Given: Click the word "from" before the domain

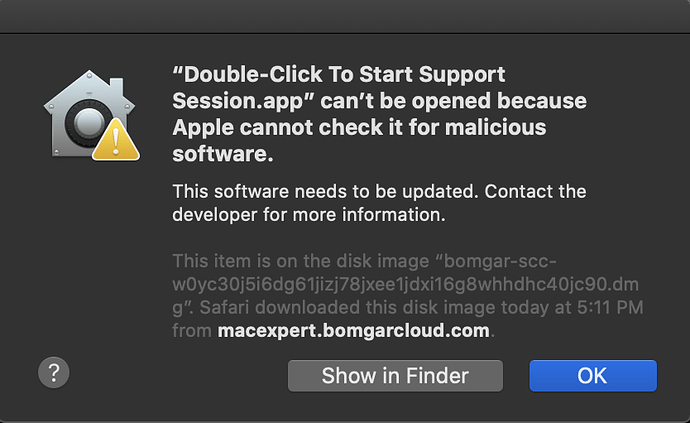Looking at the screenshot, I should [192, 331].
